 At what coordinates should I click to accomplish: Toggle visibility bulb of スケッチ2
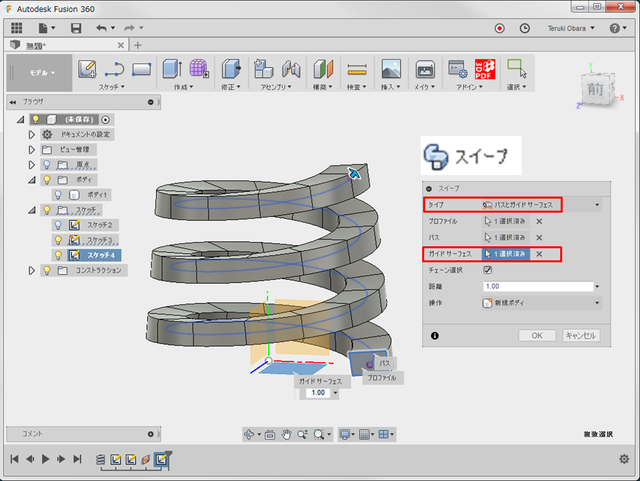pyautogui.click(x=58, y=225)
